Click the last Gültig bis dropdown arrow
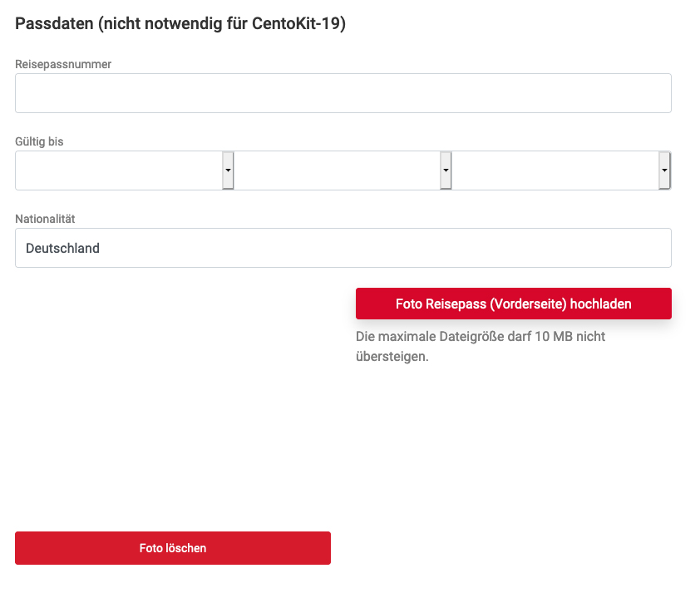 [665, 170]
